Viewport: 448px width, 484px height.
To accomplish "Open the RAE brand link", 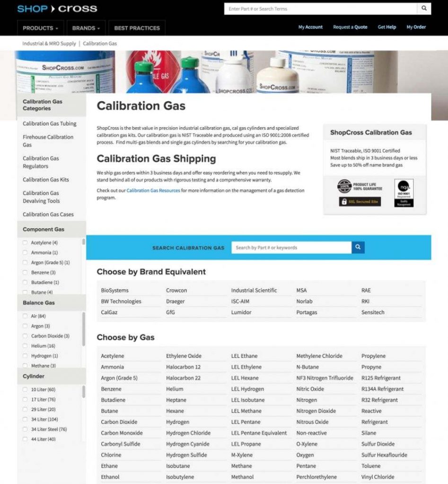I will pos(366,291).
